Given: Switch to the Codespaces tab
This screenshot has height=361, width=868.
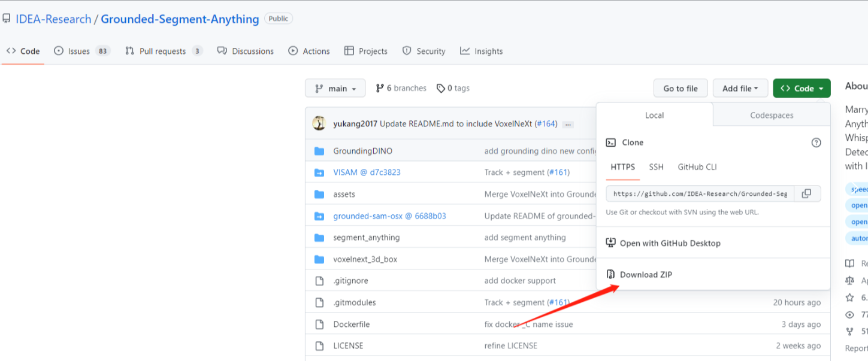Looking at the screenshot, I should (x=772, y=115).
